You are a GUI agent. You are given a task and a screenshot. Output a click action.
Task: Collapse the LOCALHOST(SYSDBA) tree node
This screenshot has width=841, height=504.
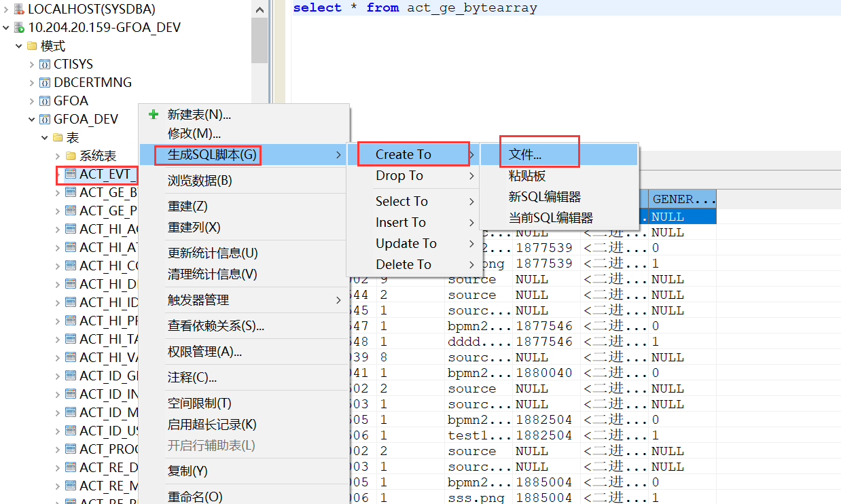(x=6, y=10)
